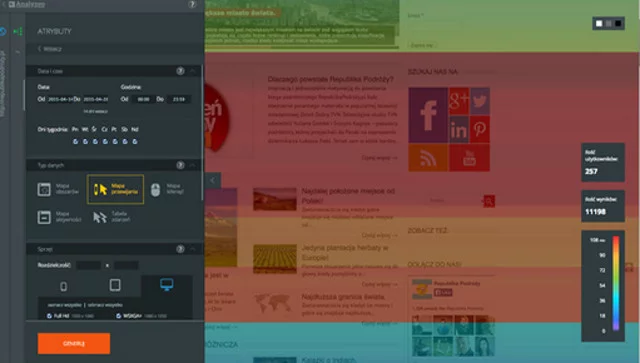Click the '14 dni wstecz' shortcut link

click(x=96, y=111)
